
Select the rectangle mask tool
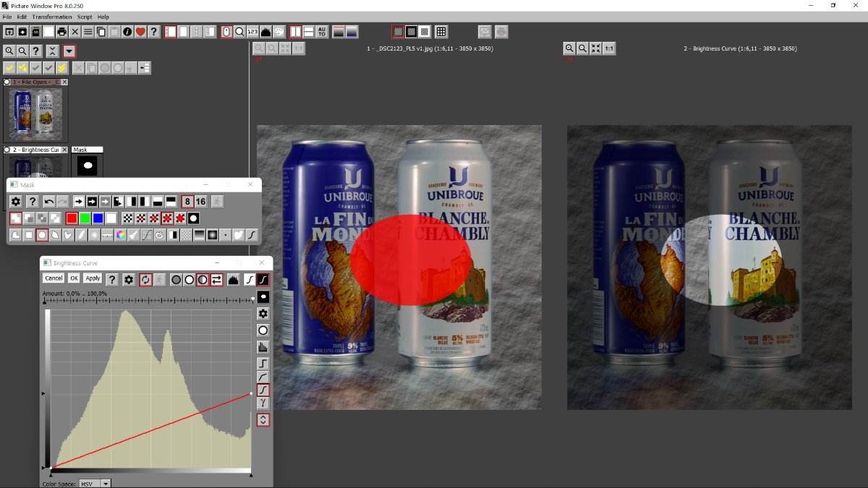pyautogui.click(x=28, y=235)
